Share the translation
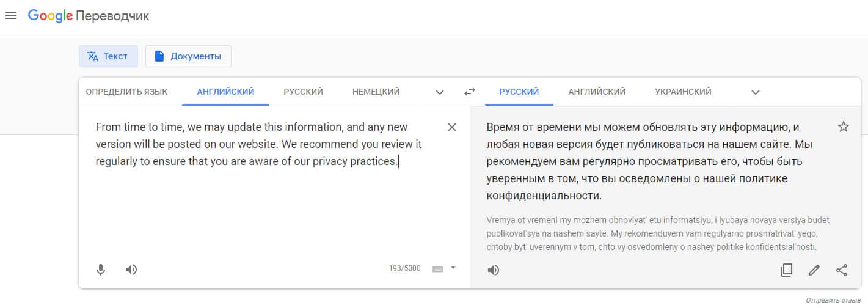The image size is (868, 308). click(x=842, y=270)
